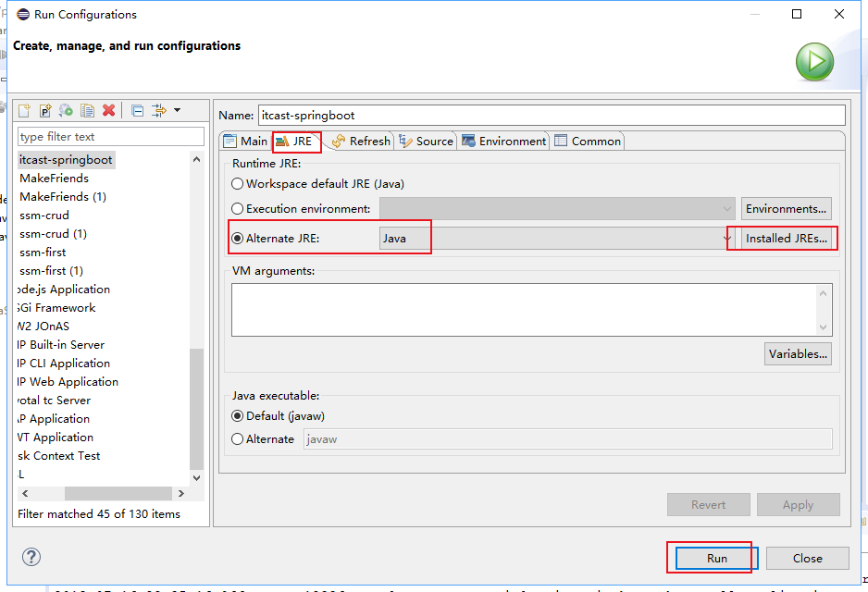Maximize the Run Configurations window
The image size is (868, 592).
797,14
